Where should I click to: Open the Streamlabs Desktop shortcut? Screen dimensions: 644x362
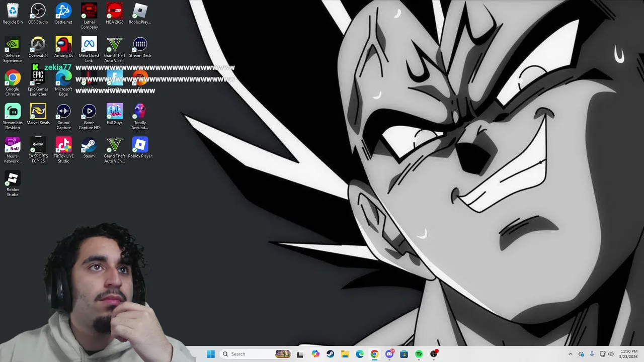[13, 117]
